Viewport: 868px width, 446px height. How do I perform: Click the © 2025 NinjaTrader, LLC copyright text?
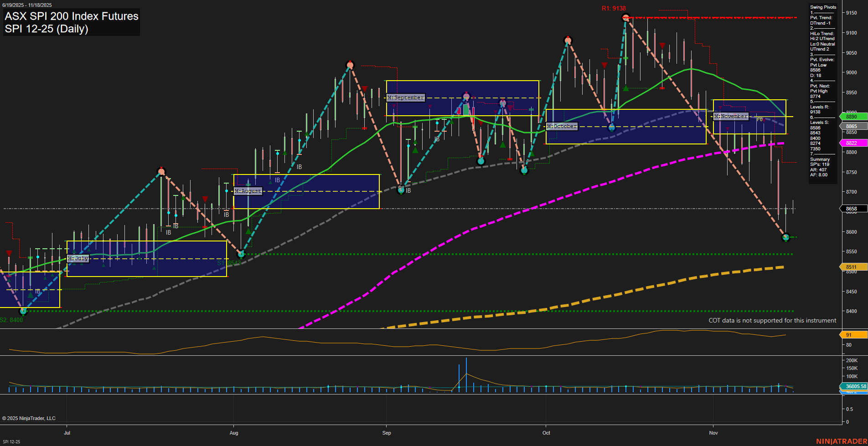click(30, 418)
